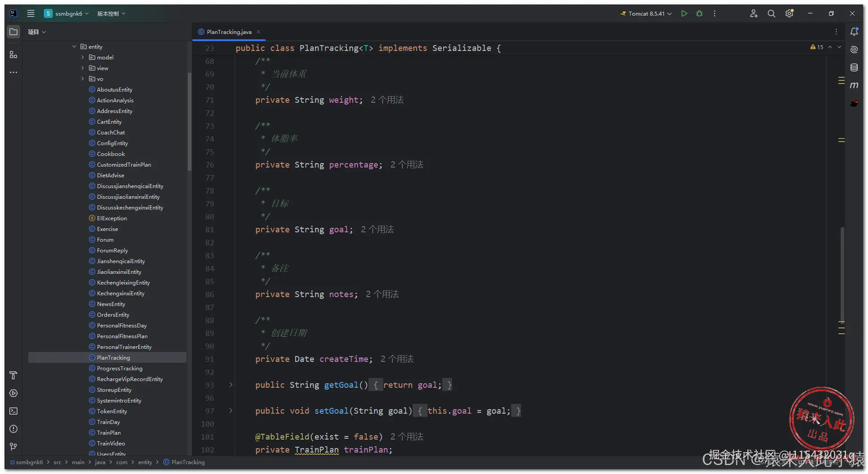Show usages hint for createTime field
868x474 pixels.
397,359
